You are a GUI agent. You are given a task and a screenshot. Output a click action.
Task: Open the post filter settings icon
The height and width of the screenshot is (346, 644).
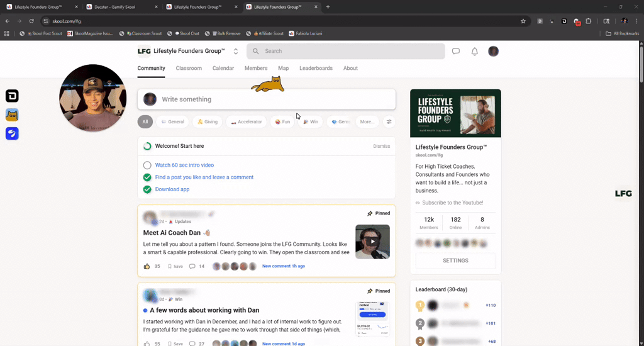(389, 121)
